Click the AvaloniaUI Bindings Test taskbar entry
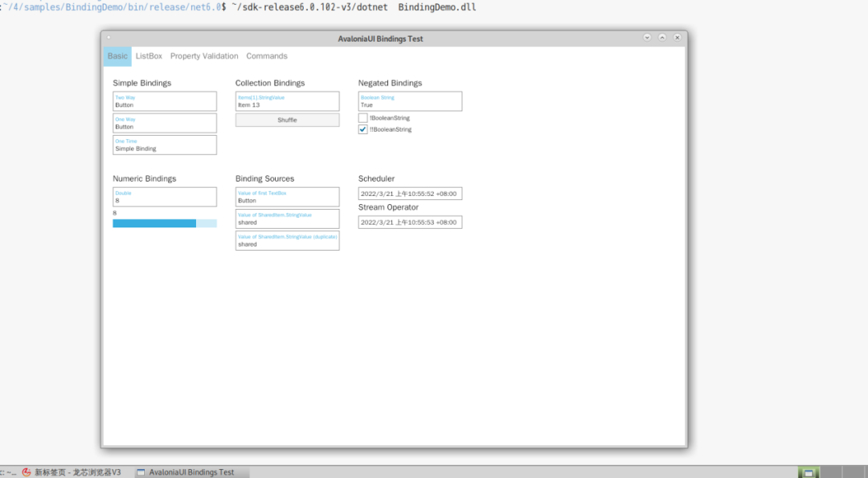The width and height of the screenshot is (868, 478). pos(186,472)
